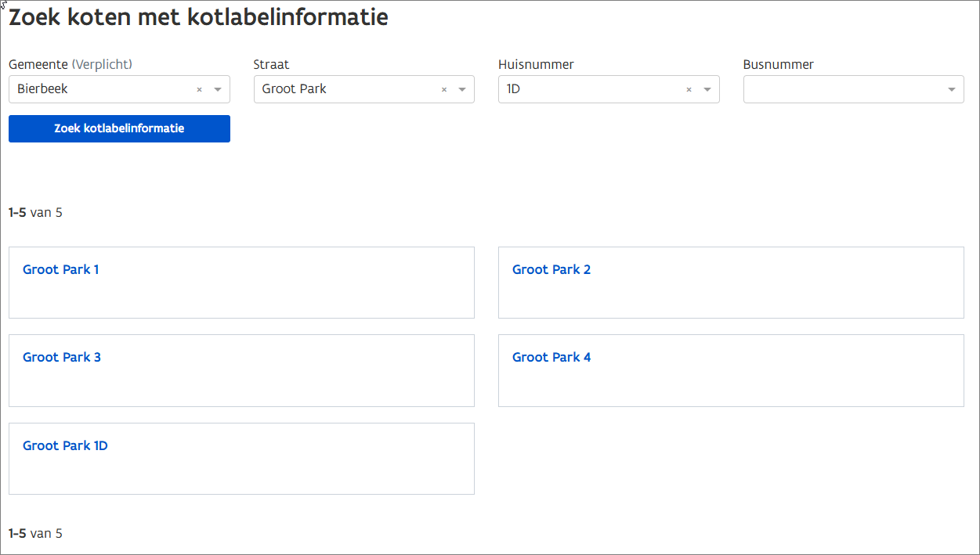Open the Groot Park 1 result
This screenshot has height=555, width=980.
pos(61,270)
